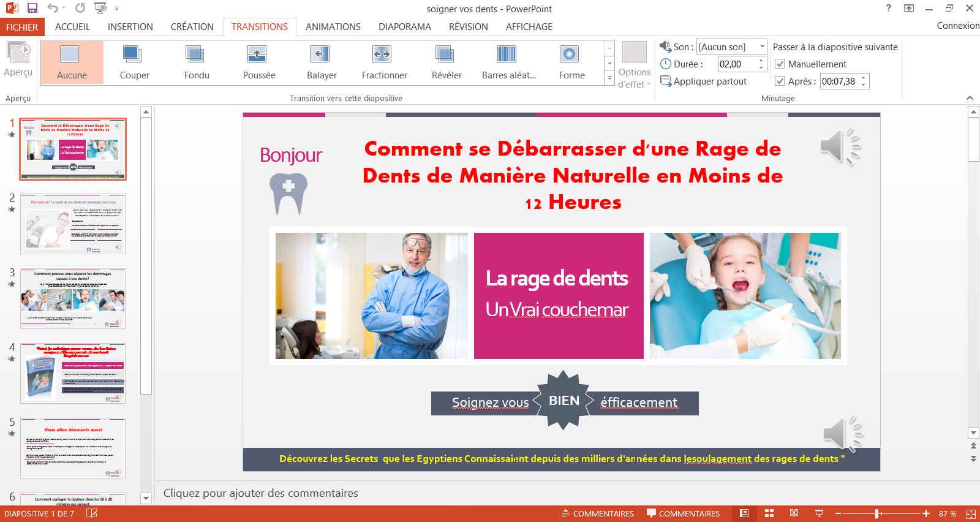The height and width of the screenshot is (522, 980).
Task: Switch to the DIAPORAMA tab
Action: tap(404, 27)
